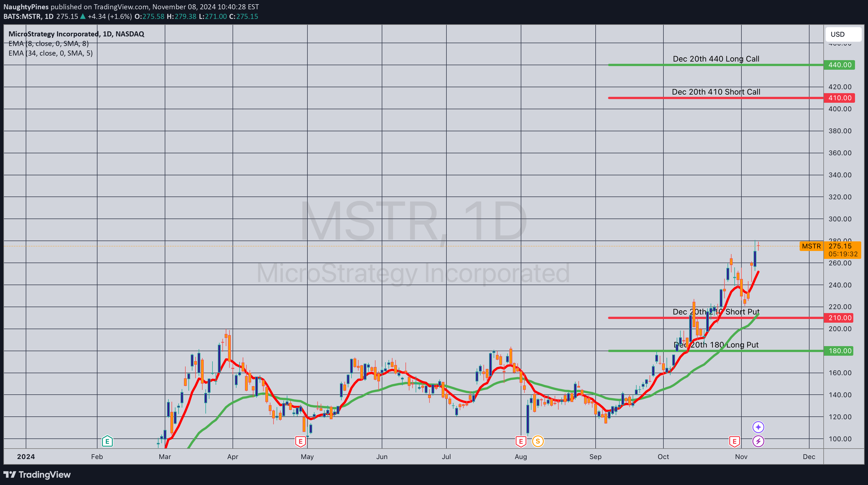Click the purple lightning bolt event icon
The width and height of the screenshot is (868, 485).
[758, 441]
